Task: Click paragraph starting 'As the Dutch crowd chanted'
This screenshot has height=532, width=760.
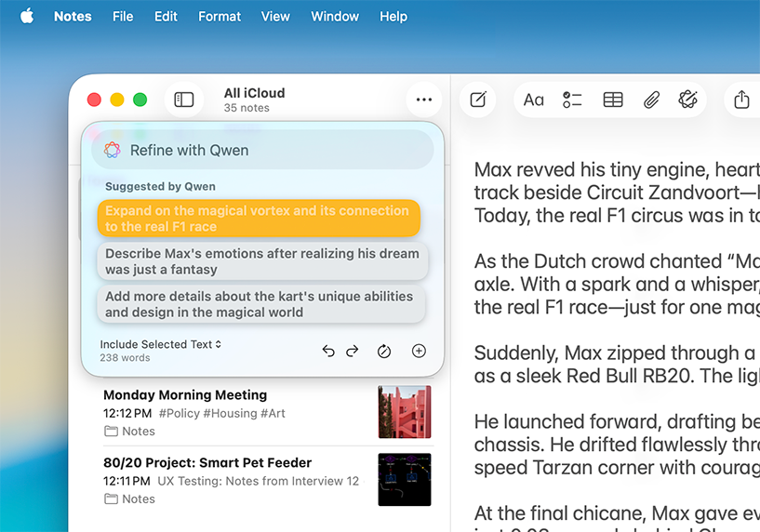Action: click(617, 284)
